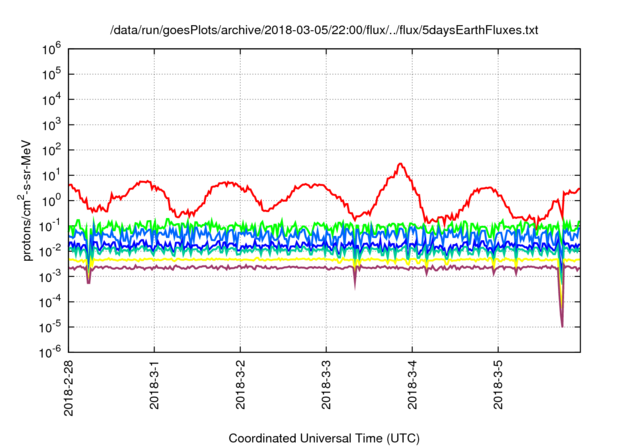Click the 2018-3-1 date label
This screenshot has height=448, width=640.
pyautogui.click(x=154, y=384)
